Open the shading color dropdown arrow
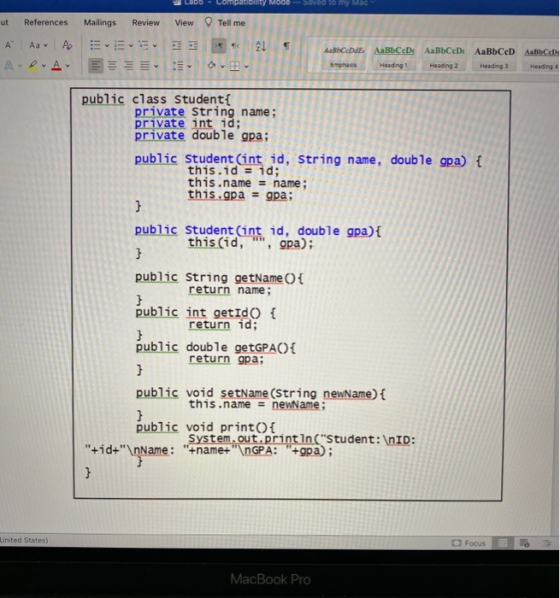560x598 pixels. point(222,66)
